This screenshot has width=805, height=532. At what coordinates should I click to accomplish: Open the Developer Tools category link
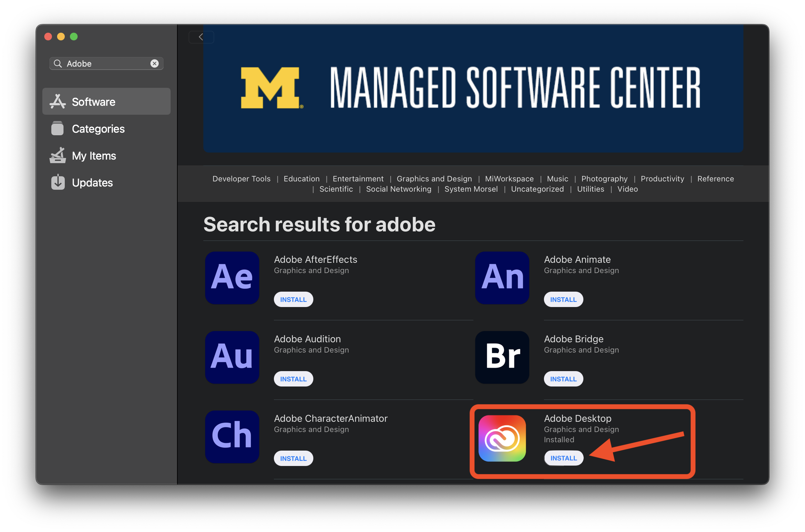coord(241,179)
